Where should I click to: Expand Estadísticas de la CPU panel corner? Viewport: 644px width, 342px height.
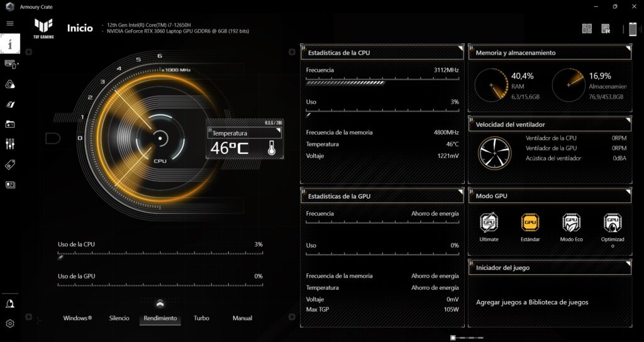[460, 48]
